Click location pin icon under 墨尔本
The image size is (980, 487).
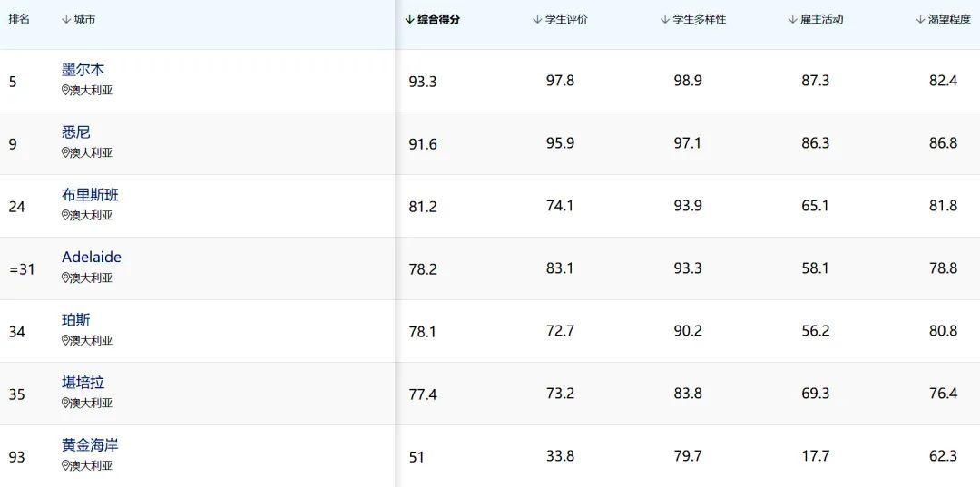65,91
